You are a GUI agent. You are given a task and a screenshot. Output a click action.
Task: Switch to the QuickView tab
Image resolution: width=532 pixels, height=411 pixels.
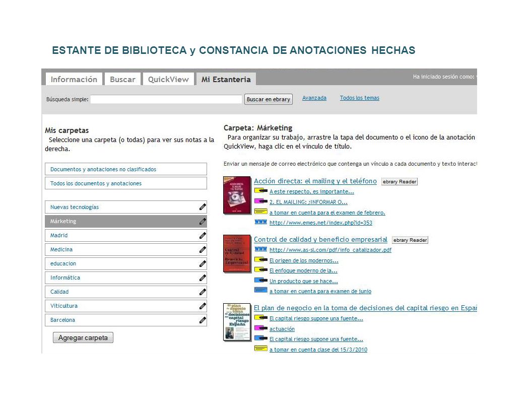point(168,79)
